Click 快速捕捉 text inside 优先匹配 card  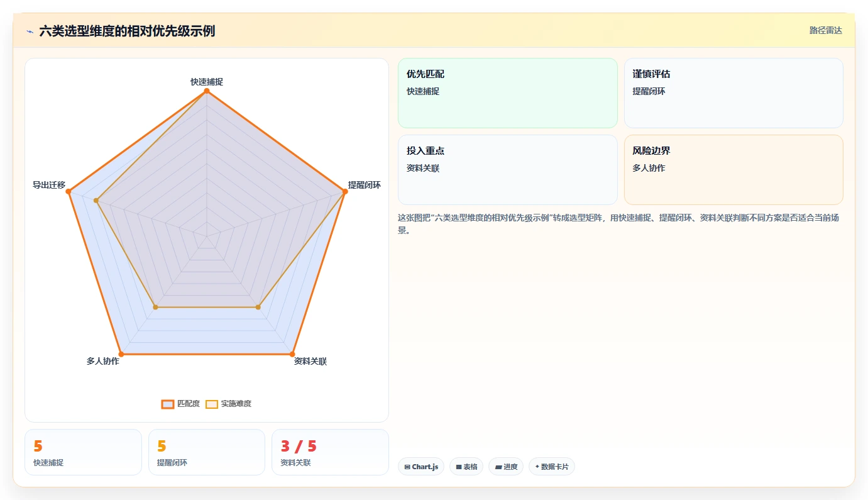pos(423,91)
